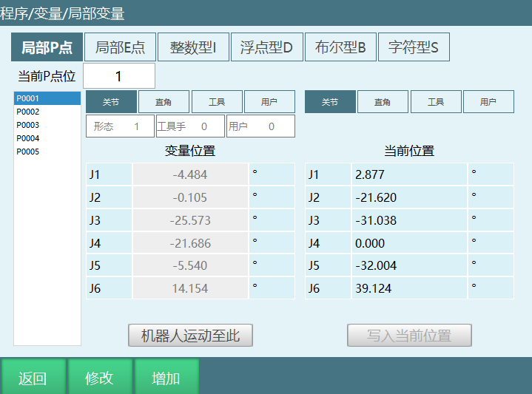This screenshot has width=532, height=394.
Task: Switch to the 局部E点 tab
Action: (x=119, y=47)
